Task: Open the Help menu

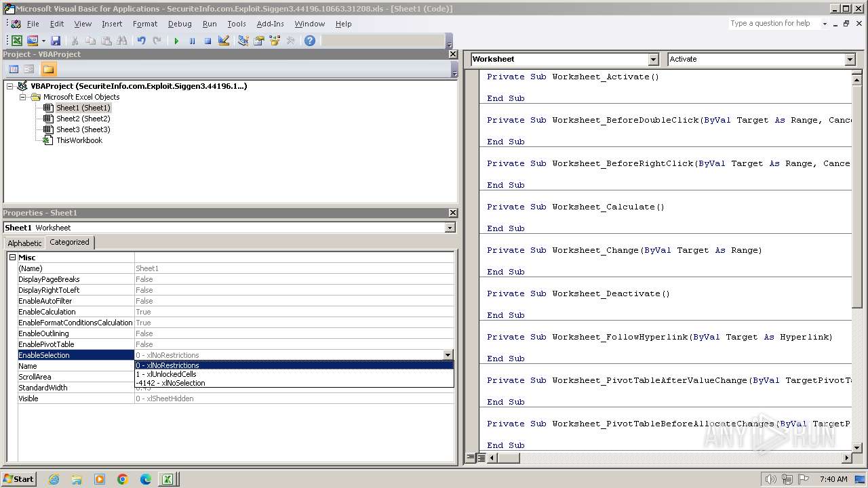Action: [344, 24]
